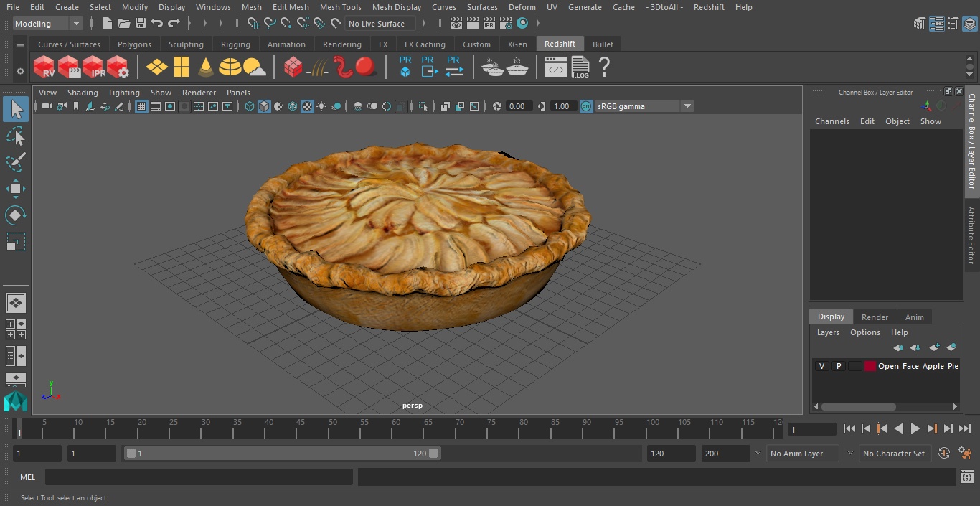Open Redshift render settings shelf icon
Screen dimensions: 980x506
click(x=118, y=67)
